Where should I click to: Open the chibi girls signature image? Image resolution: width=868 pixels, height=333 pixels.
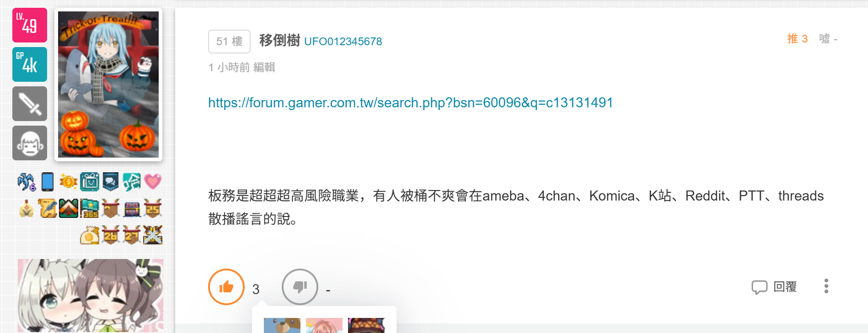click(91, 296)
